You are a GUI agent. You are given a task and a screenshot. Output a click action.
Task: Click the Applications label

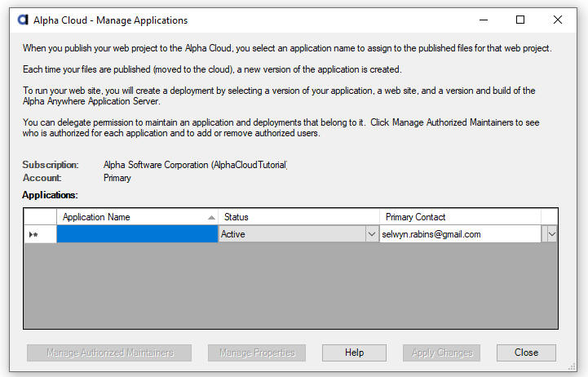[x=50, y=195]
